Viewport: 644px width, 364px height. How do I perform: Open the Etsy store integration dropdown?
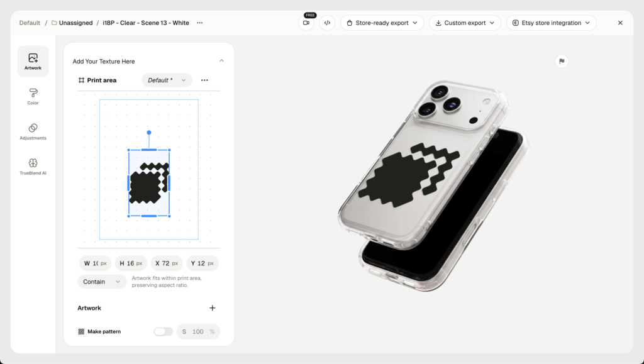pos(551,23)
